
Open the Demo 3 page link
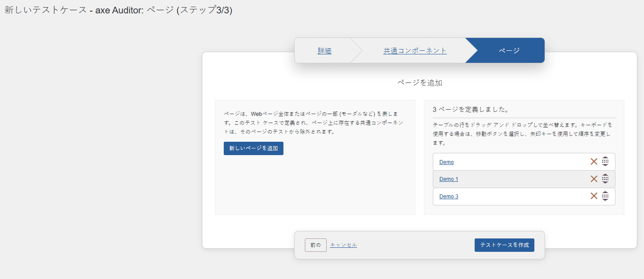coord(449,197)
